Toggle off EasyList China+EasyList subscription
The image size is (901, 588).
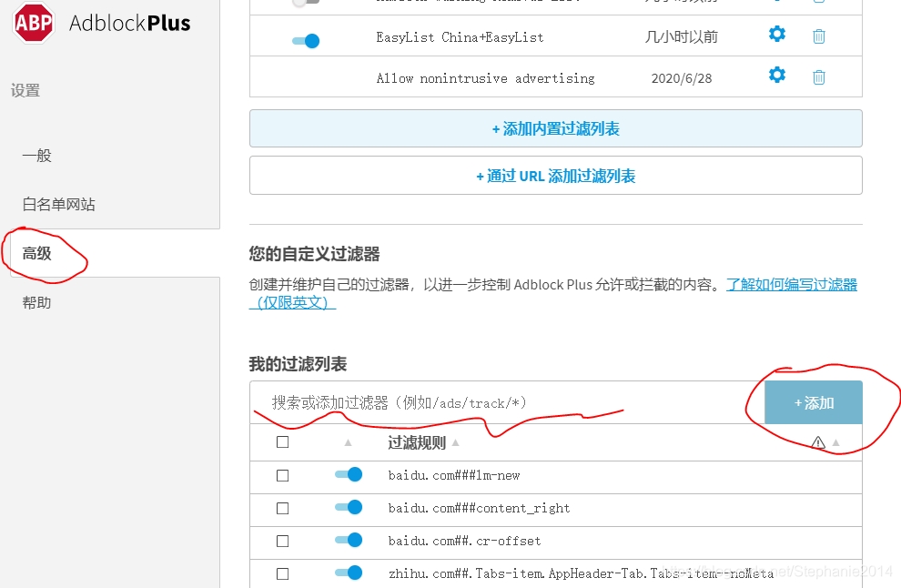[x=306, y=41]
